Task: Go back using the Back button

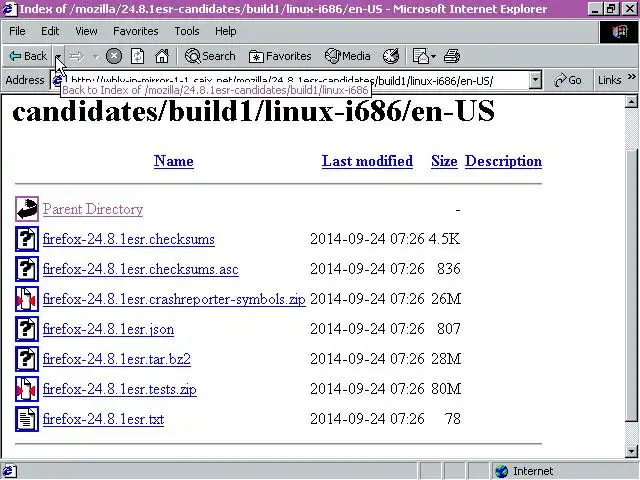Action: tap(28, 56)
